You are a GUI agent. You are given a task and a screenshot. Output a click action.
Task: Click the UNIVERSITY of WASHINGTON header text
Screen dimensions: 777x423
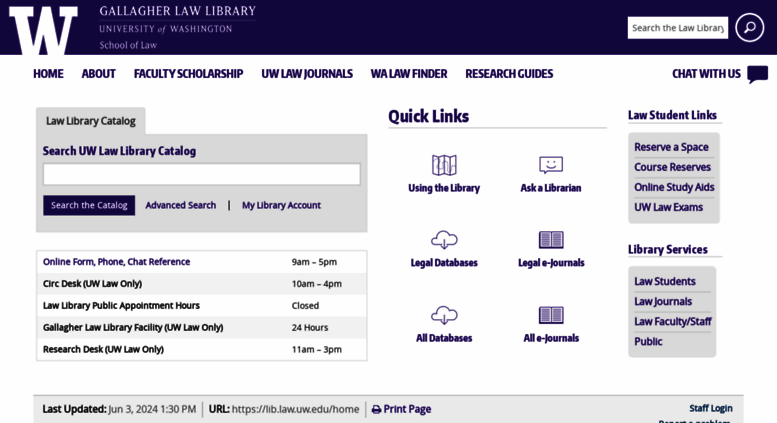pyautogui.click(x=166, y=29)
